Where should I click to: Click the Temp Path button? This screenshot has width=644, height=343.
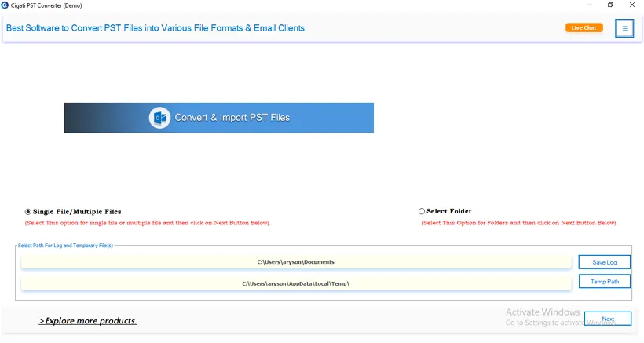604,282
